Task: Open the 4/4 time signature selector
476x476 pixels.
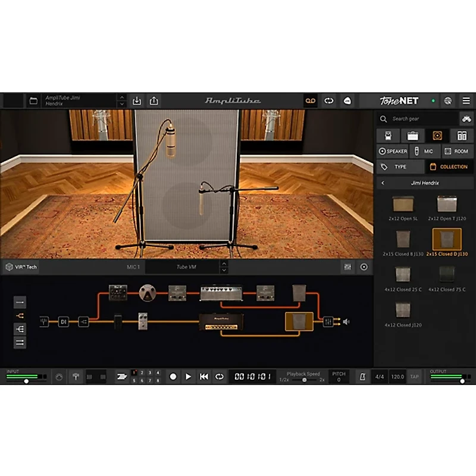Action: click(380, 377)
